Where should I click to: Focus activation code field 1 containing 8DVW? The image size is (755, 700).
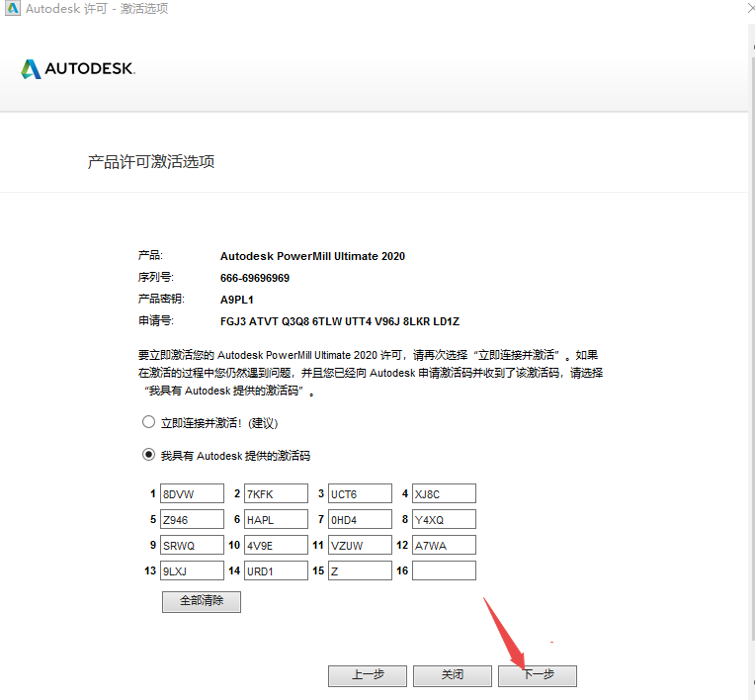pos(192,493)
